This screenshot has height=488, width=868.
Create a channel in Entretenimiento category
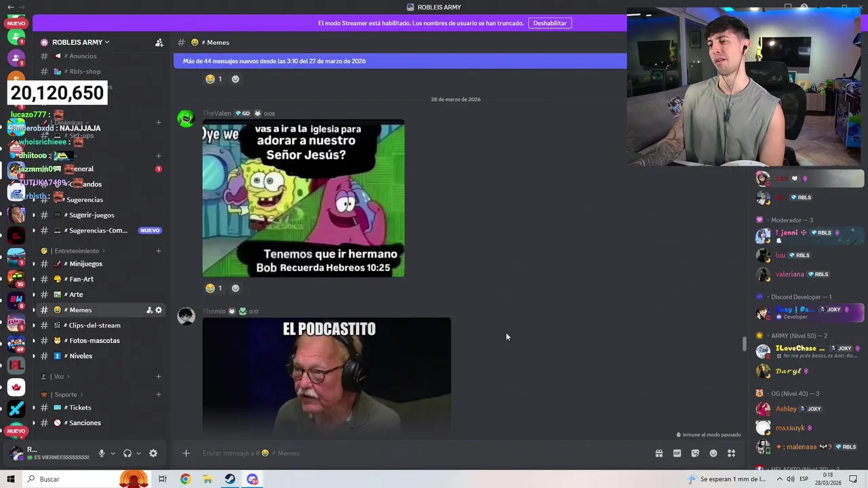click(159, 251)
